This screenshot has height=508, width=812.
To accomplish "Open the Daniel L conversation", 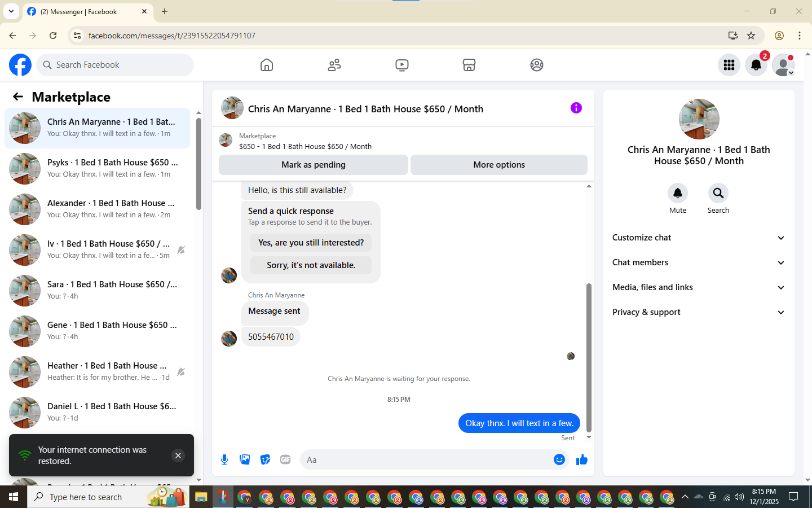I will click(98, 413).
